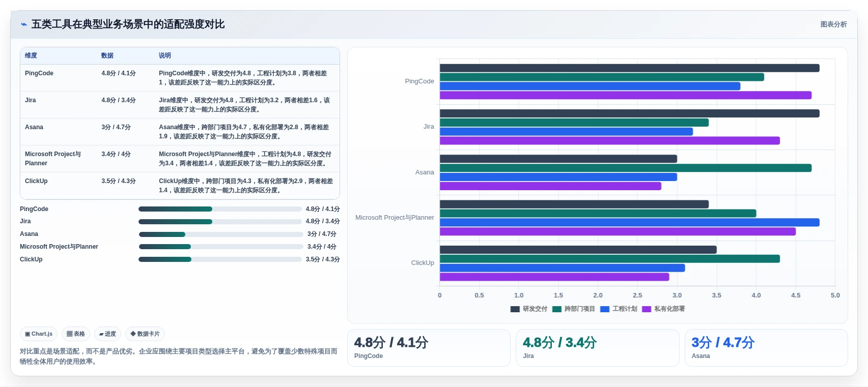The height and width of the screenshot is (387, 868).
Task: Click the Chart.js tag chip
Action: tap(39, 334)
